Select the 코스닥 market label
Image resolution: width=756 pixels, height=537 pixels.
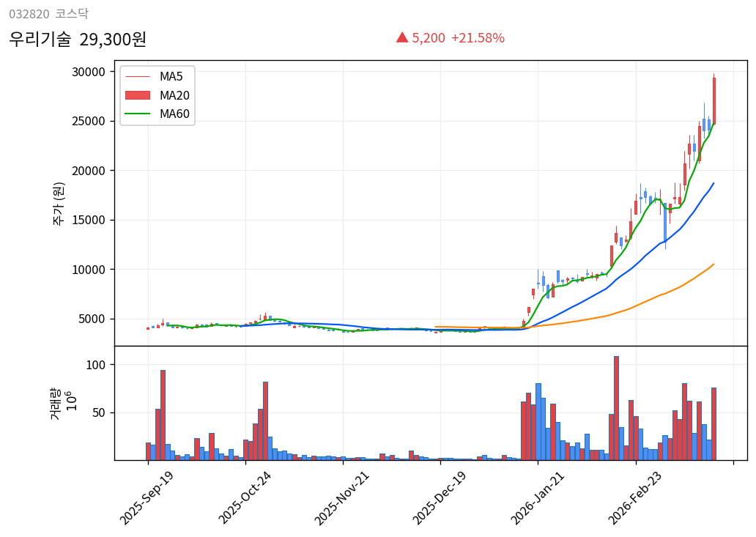point(72,12)
